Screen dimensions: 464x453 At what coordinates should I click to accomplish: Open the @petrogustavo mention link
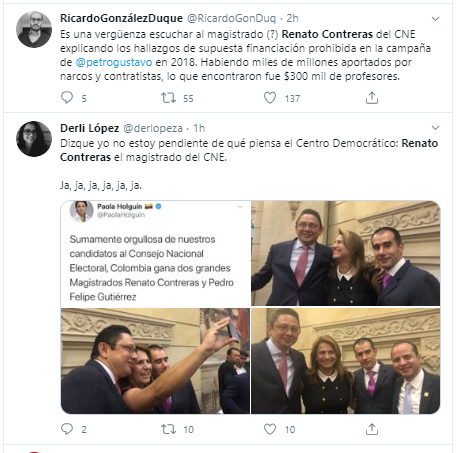click(114, 62)
